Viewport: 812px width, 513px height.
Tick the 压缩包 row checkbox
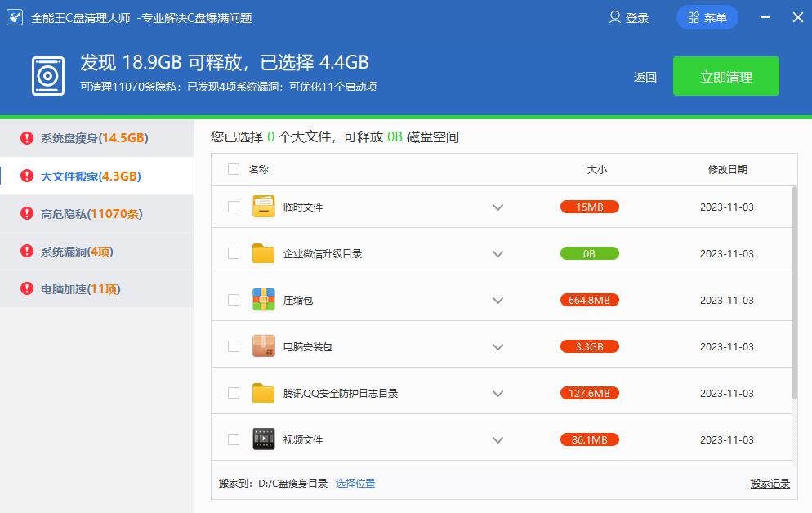234,300
